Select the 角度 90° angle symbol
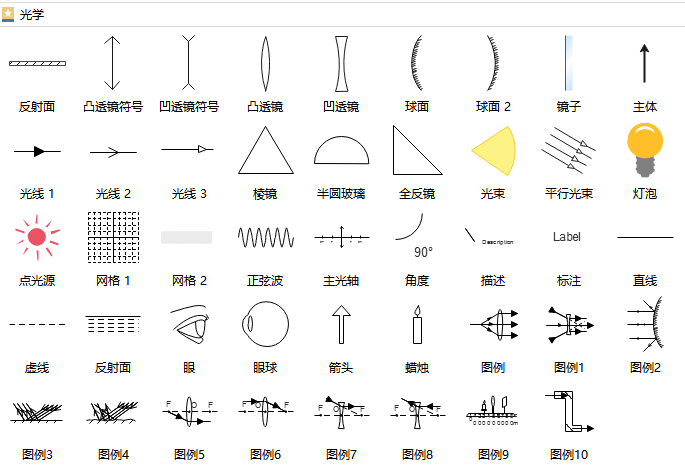This screenshot has height=466, width=685. pyautogui.click(x=414, y=236)
